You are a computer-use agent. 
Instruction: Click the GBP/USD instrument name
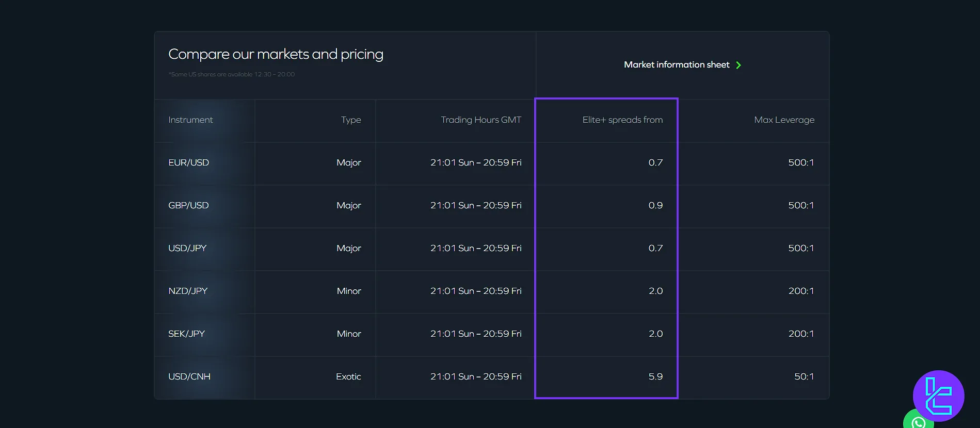pyautogui.click(x=188, y=205)
